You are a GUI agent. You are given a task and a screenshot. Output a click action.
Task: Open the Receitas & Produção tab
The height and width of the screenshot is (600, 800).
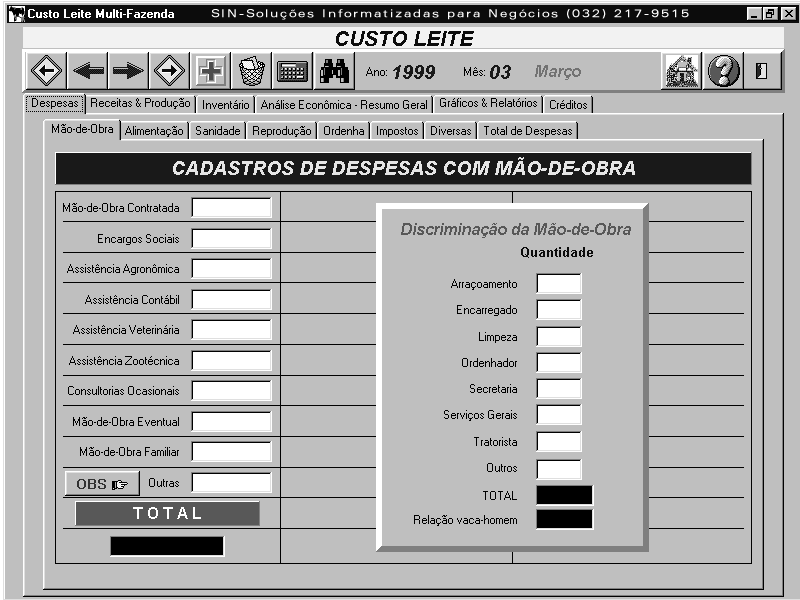click(x=140, y=104)
